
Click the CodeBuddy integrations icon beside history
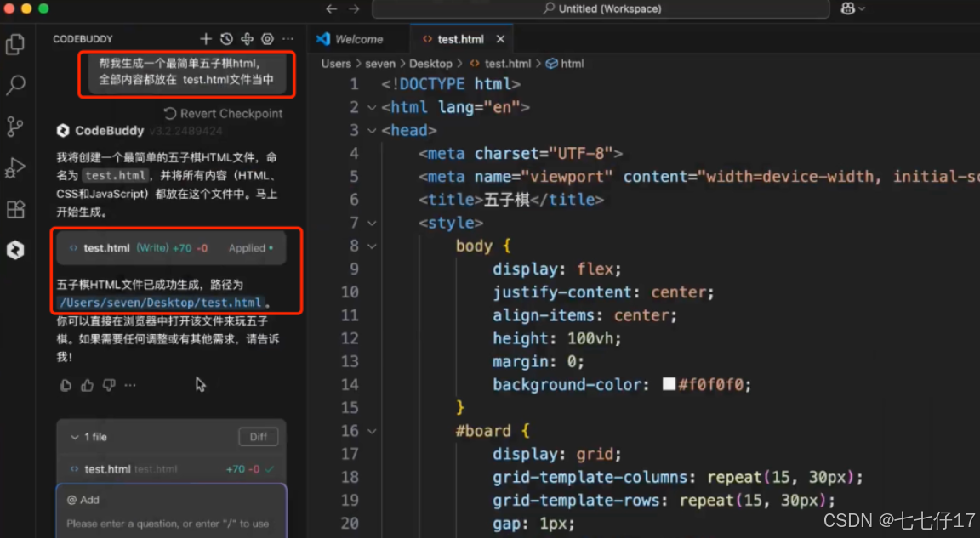[x=247, y=39]
